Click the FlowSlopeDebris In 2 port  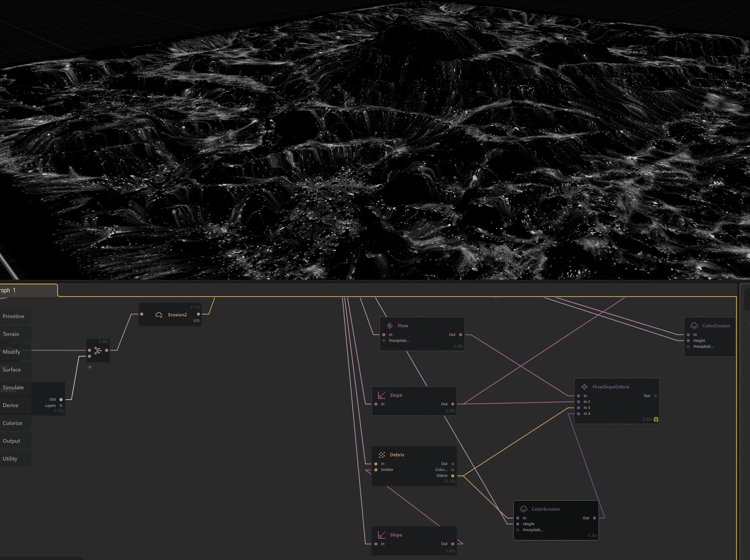tap(579, 402)
